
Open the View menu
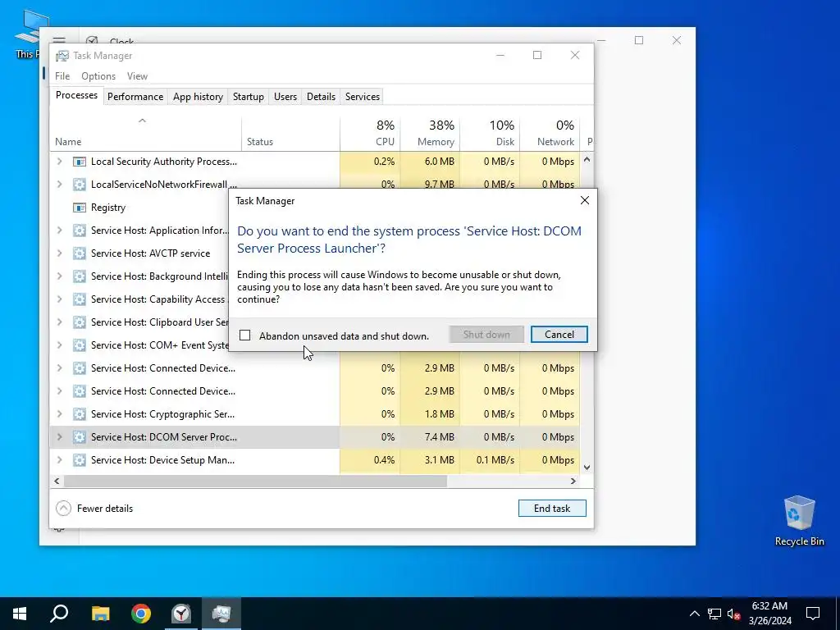point(137,76)
